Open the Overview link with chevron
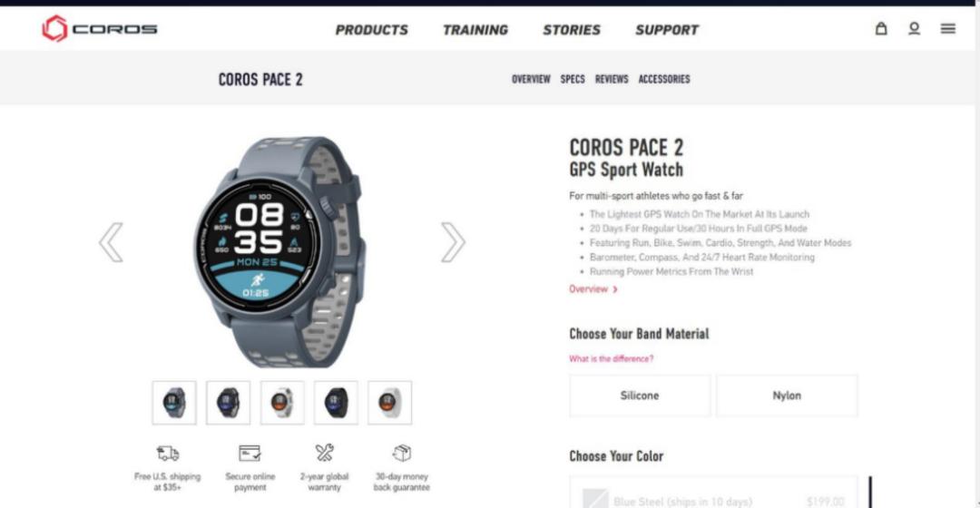 coord(593,289)
